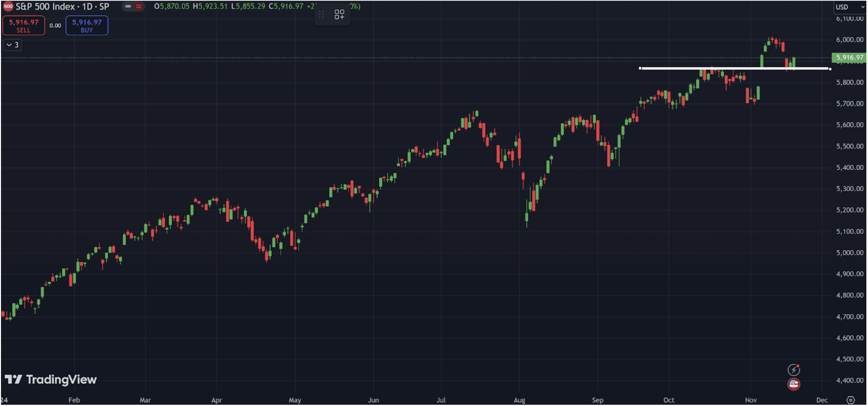Click the blue BUY 5,916.97 button
868x406 pixels.
pos(87,26)
